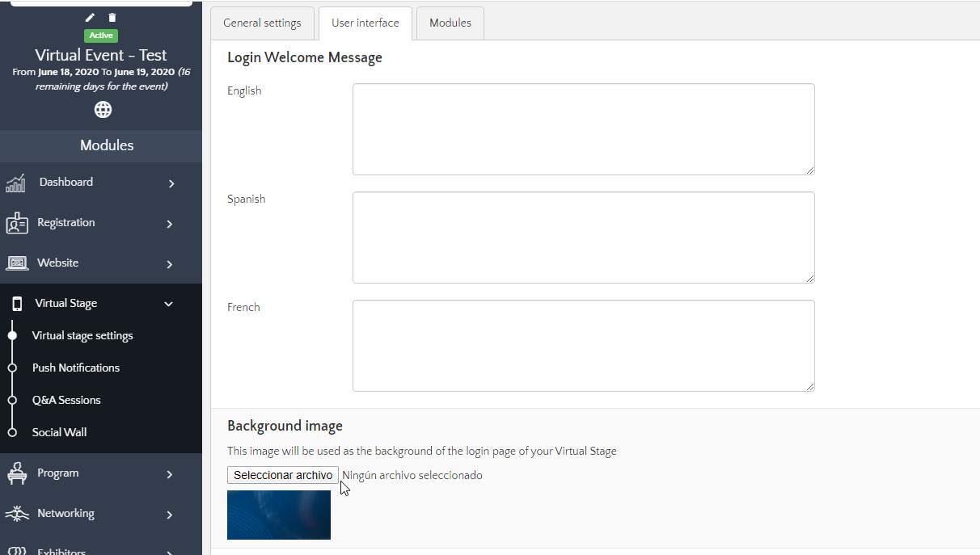The image size is (980, 555).
Task: Click the Registration badge icon
Action: pos(17,224)
